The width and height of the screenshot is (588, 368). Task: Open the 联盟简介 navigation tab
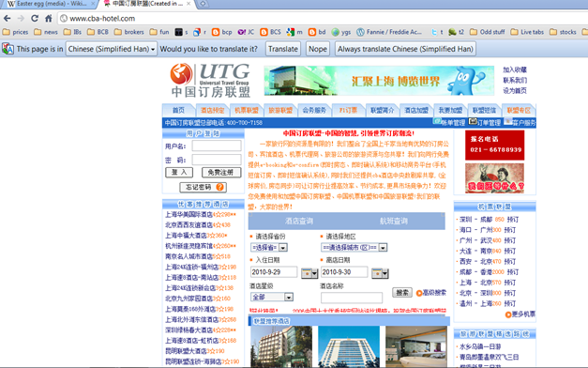382,110
